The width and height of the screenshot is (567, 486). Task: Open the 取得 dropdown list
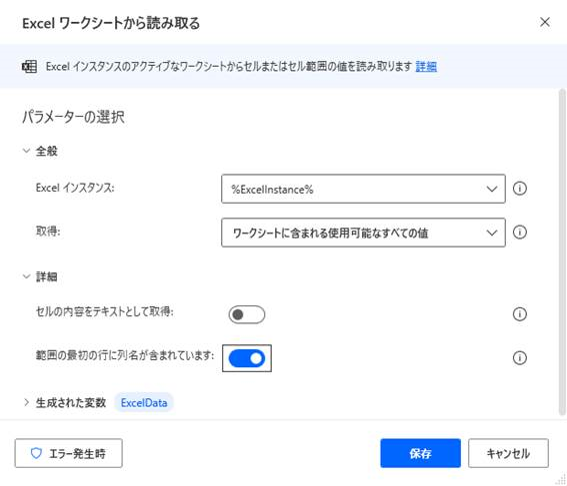[363, 233]
